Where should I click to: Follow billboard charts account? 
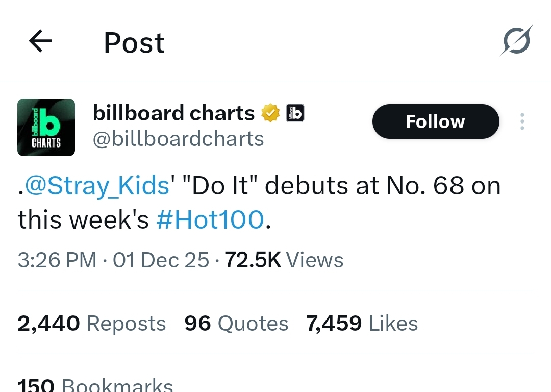[435, 121]
